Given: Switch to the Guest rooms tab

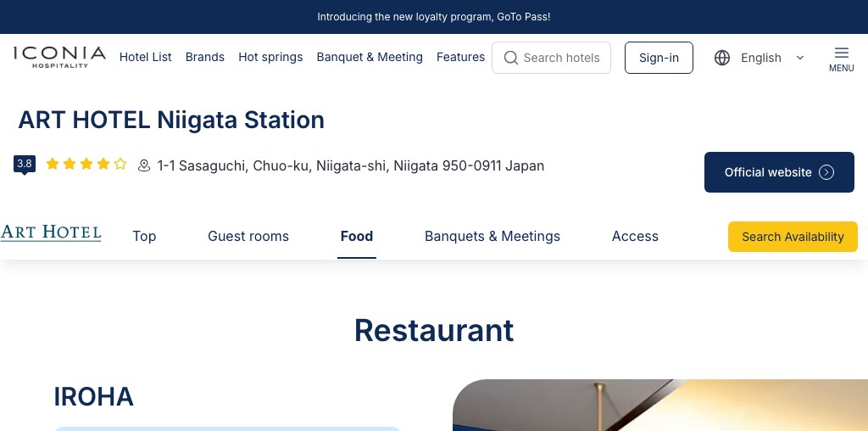Looking at the screenshot, I should tap(248, 236).
